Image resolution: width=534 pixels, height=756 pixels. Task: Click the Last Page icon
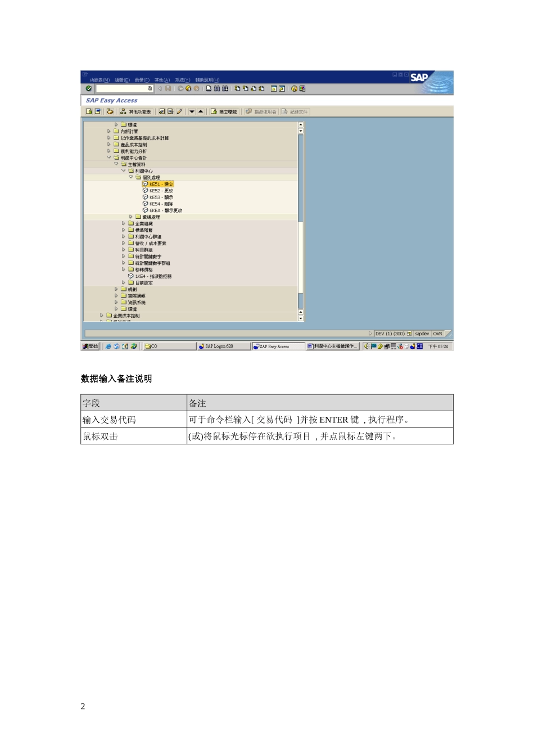point(261,88)
